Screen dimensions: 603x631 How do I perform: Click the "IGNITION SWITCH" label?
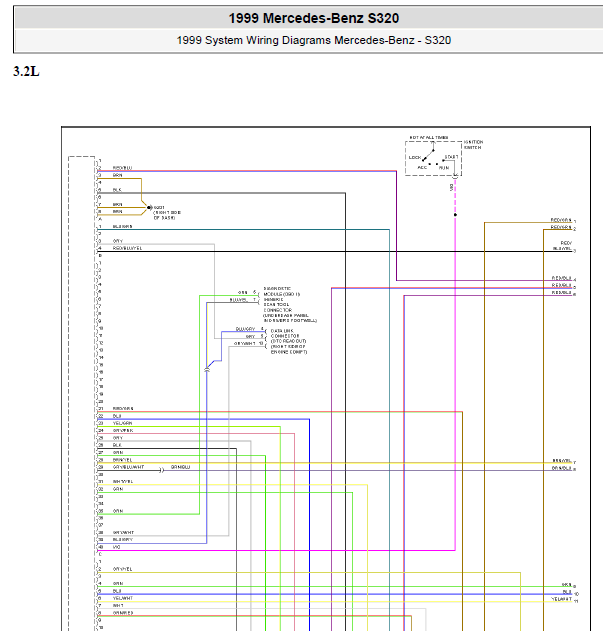473,145
